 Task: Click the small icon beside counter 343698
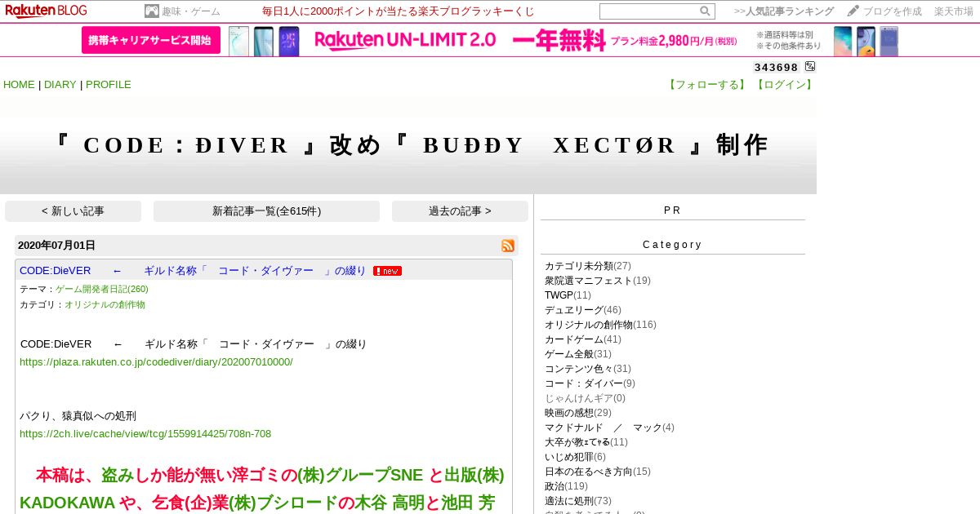(x=810, y=67)
